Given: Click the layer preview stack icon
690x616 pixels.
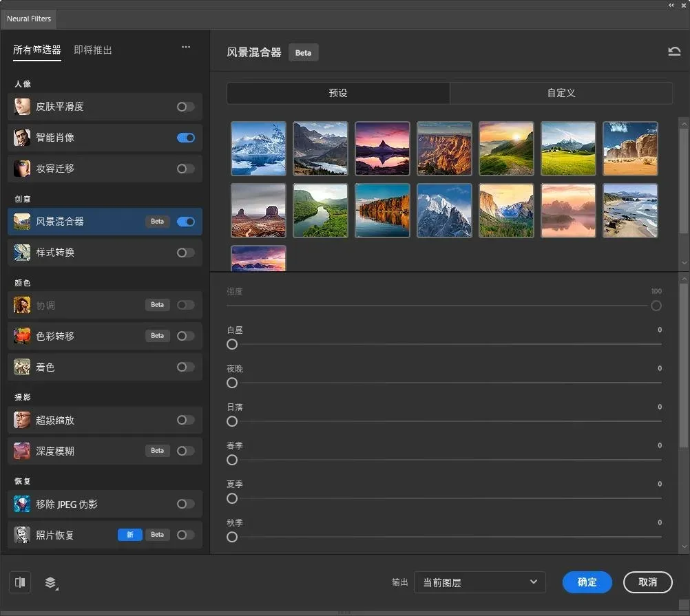Looking at the screenshot, I should point(51,583).
